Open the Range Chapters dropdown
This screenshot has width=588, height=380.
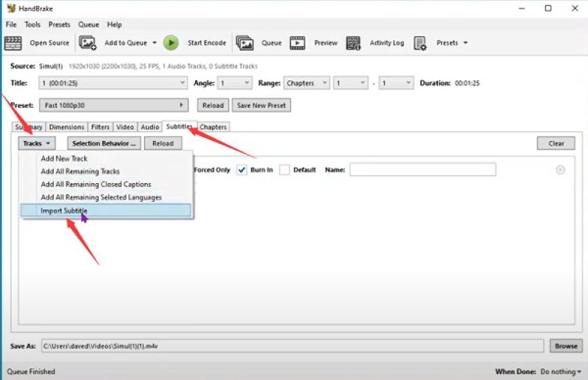pyautogui.click(x=307, y=83)
